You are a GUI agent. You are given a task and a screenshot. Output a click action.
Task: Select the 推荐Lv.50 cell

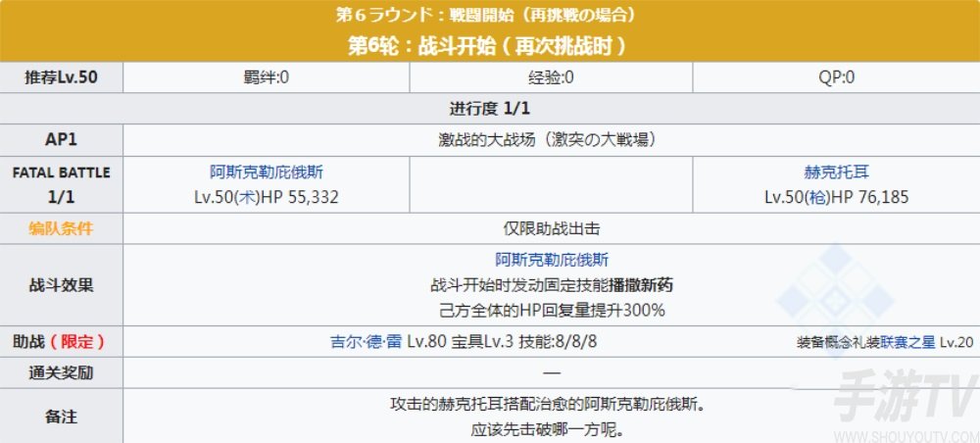[x=61, y=77]
